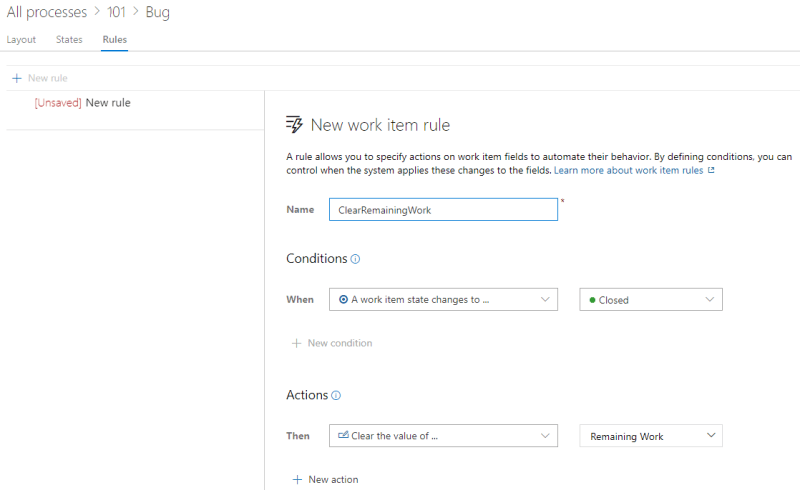This screenshot has height=490, width=800.
Task: Click the work item rule lightning icon
Action: (294, 125)
